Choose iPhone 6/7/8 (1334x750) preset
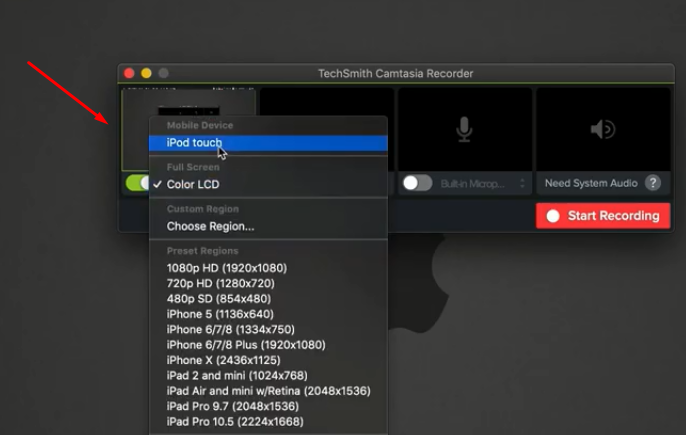 click(268, 329)
